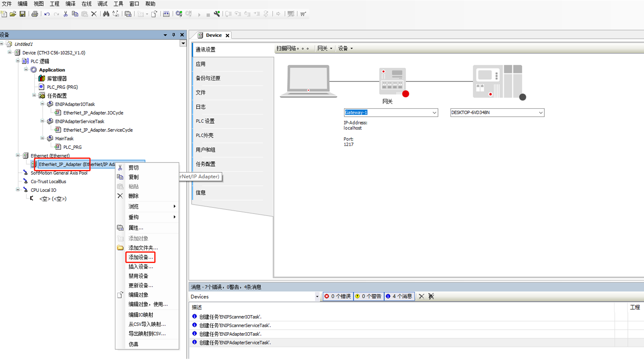
Task: Choose 仿真 at bottom of context menu
Action: coord(133,344)
